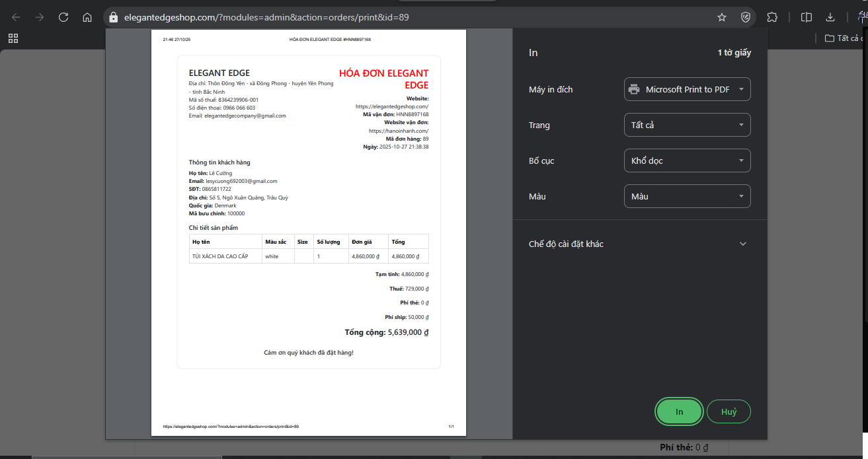868x459 pixels.
Task: Open the 'Bố cục' layout dropdown
Action: pyautogui.click(x=687, y=160)
